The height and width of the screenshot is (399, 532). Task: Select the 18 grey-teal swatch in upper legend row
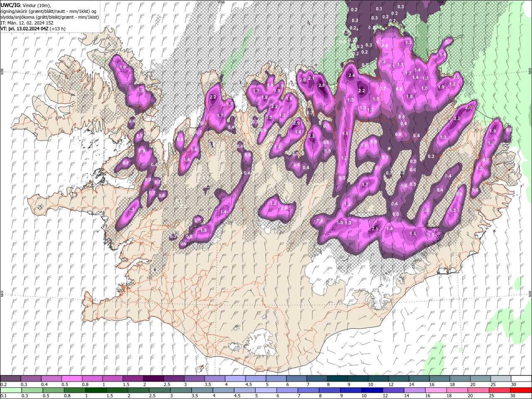point(459,379)
